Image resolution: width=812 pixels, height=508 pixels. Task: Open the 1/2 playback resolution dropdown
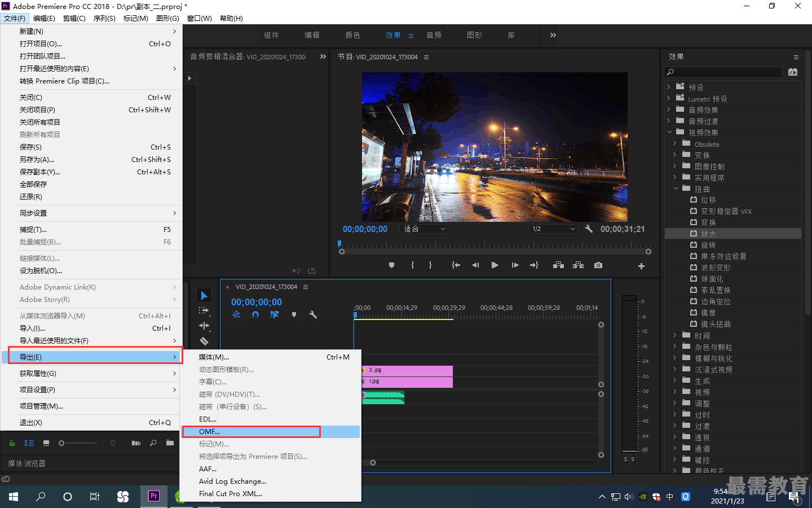pyautogui.click(x=553, y=229)
